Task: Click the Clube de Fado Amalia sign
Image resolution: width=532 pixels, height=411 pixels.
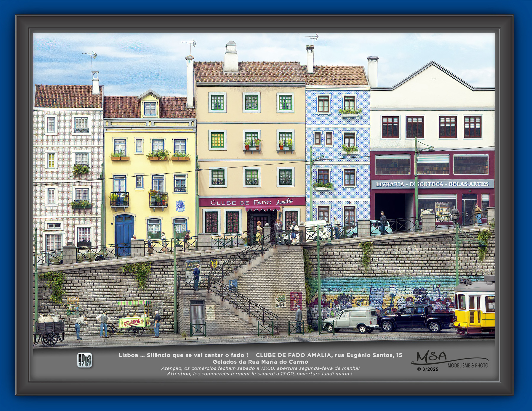Action: 252,202
